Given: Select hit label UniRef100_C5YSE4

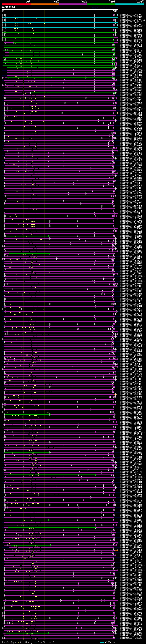Looking at the screenshot, I should coord(131,103).
